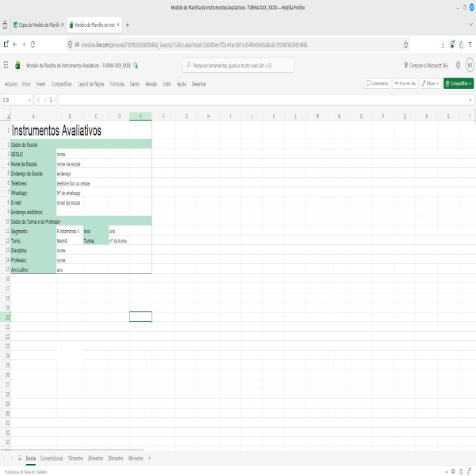Switch to the 3Bimestre sheet tab
Image resolution: width=476 pixels, height=476 pixels.
pos(115,458)
